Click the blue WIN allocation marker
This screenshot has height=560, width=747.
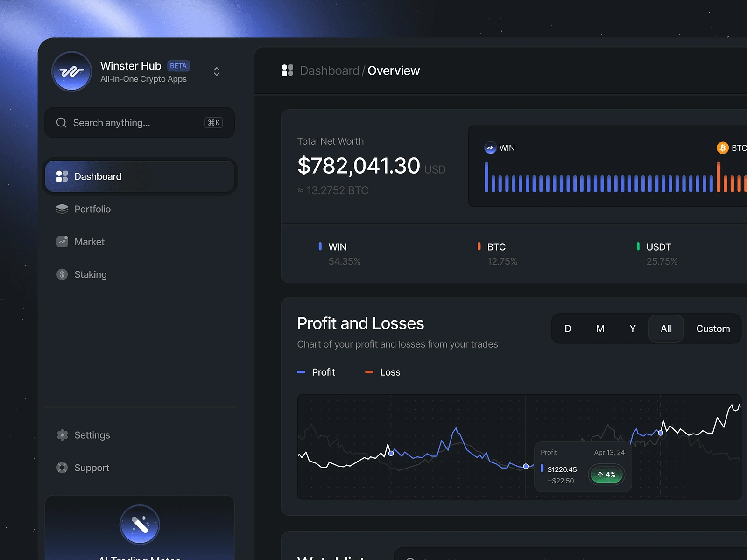(320, 246)
